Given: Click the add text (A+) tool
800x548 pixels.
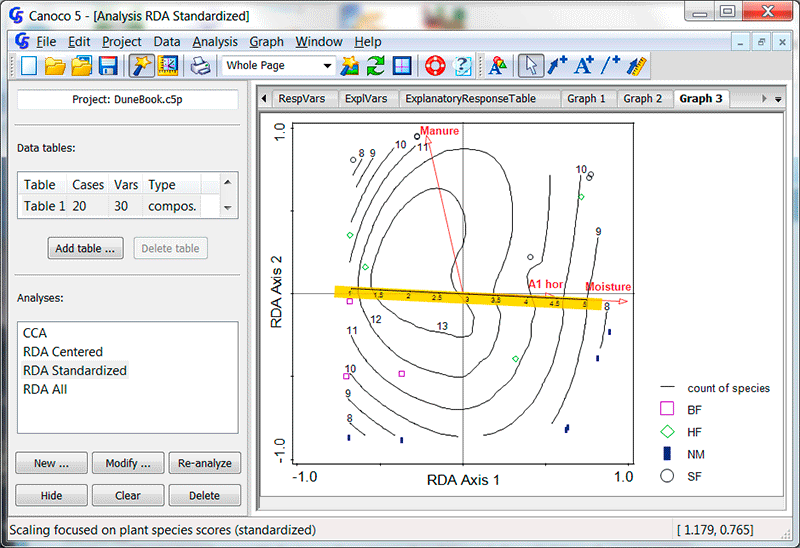Looking at the screenshot, I should click(x=584, y=66).
